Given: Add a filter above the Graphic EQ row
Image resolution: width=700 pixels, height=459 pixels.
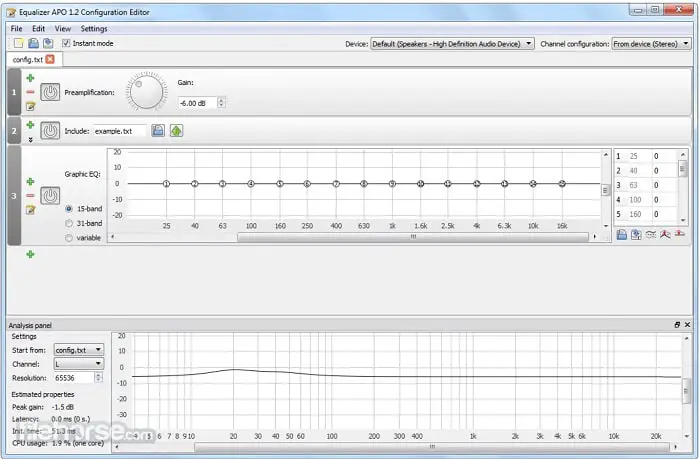Looking at the screenshot, I should coord(30,182).
